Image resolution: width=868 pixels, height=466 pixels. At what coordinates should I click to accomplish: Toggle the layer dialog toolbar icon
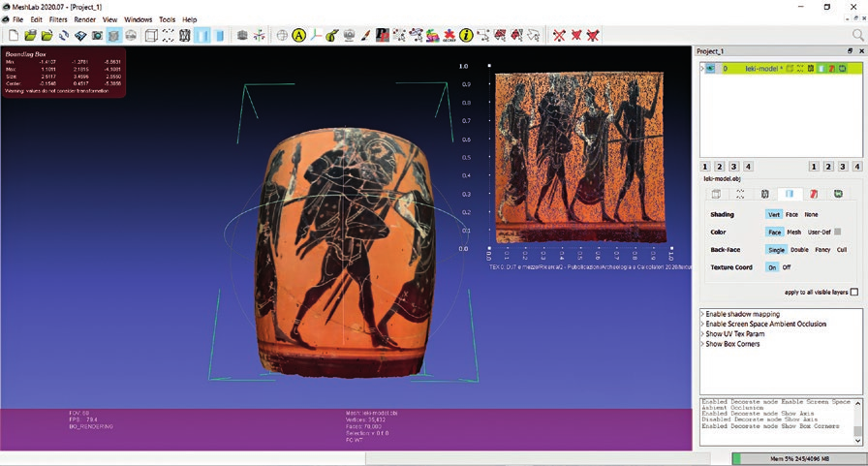point(113,36)
